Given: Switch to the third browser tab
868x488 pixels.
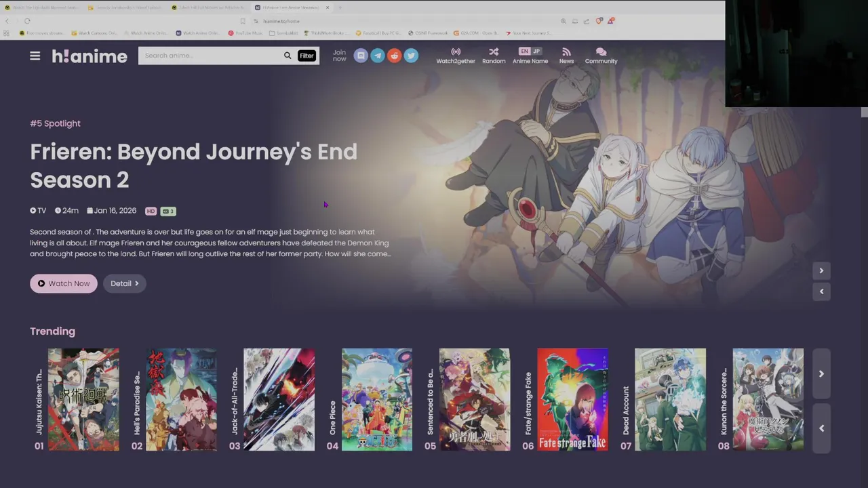Looking at the screenshot, I should 210,7.
